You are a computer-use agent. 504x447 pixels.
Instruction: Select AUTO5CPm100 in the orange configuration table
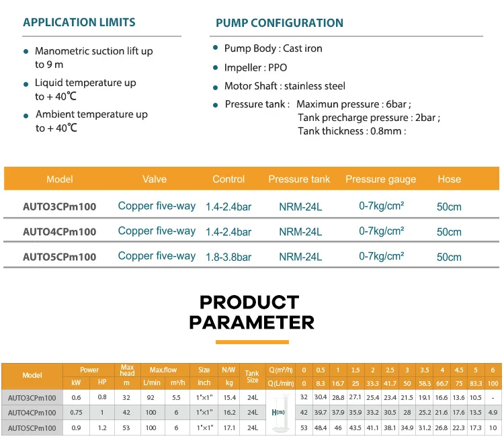[59, 257]
